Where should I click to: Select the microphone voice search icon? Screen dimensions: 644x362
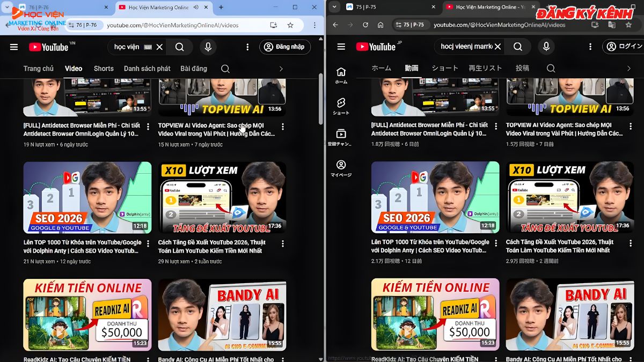tap(208, 47)
